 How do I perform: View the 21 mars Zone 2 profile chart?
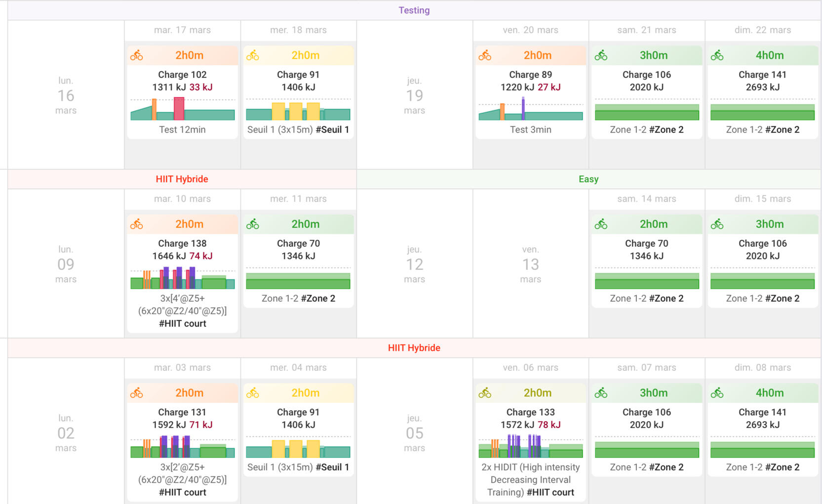(647, 111)
